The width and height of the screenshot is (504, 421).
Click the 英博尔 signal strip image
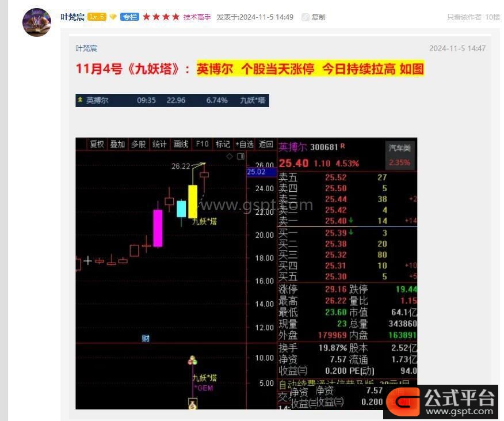pyautogui.click(x=172, y=100)
